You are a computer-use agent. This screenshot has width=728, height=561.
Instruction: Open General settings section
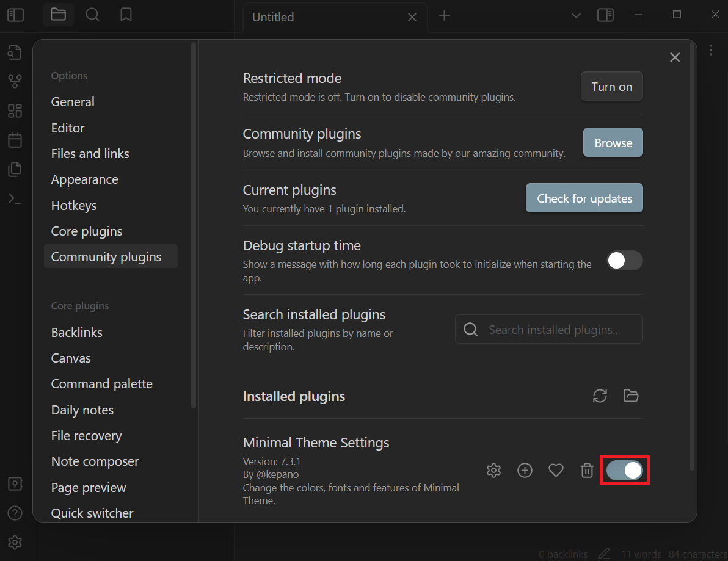[111, 101]
